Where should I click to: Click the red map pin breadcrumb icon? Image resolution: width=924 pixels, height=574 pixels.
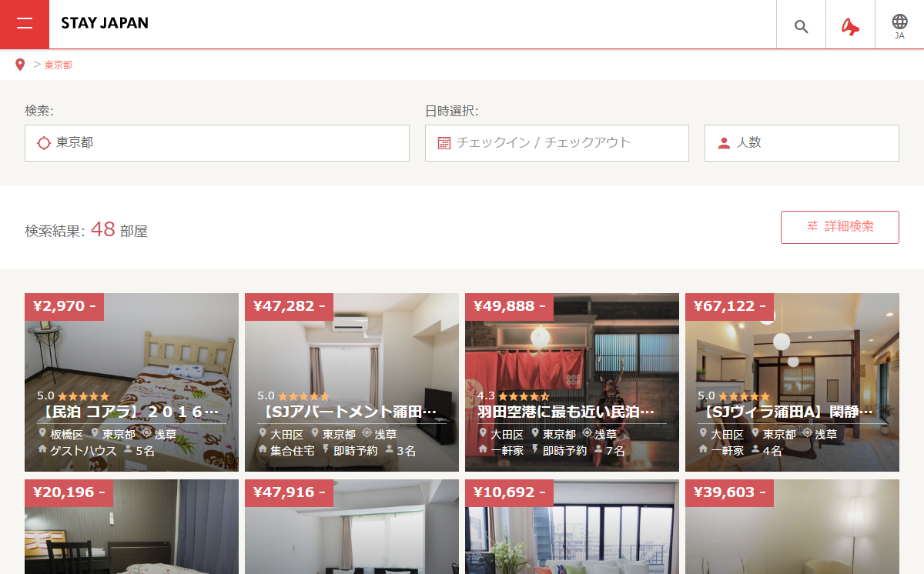pyautogui.click(x=20, y=65)
